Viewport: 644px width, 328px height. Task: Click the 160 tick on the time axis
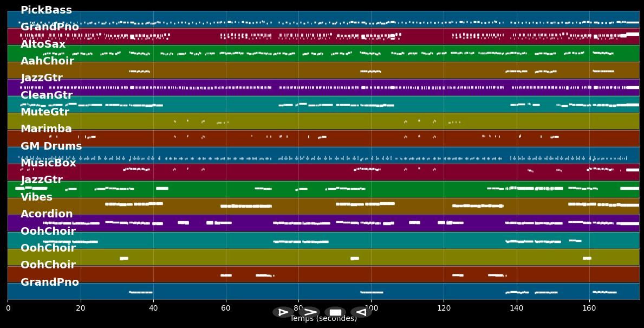coord(589,308)
